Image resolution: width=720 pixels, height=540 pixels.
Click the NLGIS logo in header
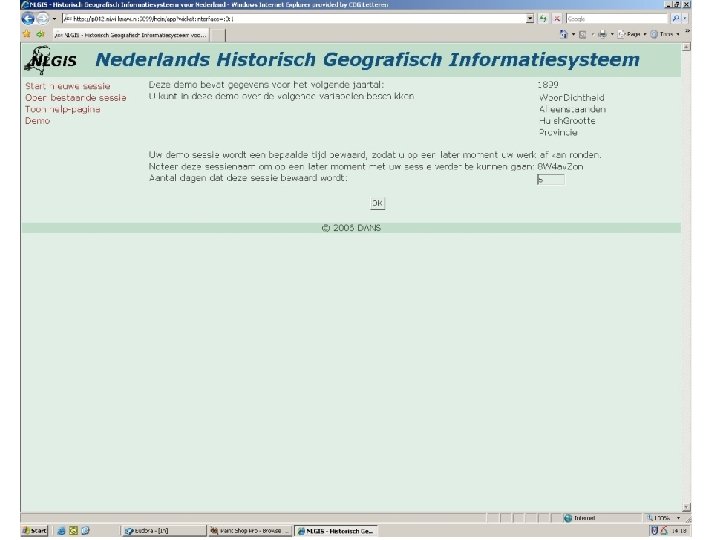[x=50, y=60]
